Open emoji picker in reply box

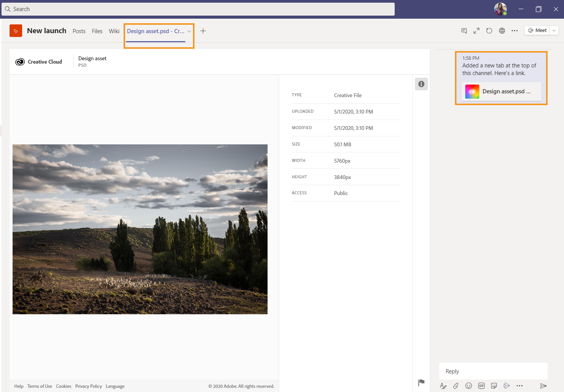point(468,386)
